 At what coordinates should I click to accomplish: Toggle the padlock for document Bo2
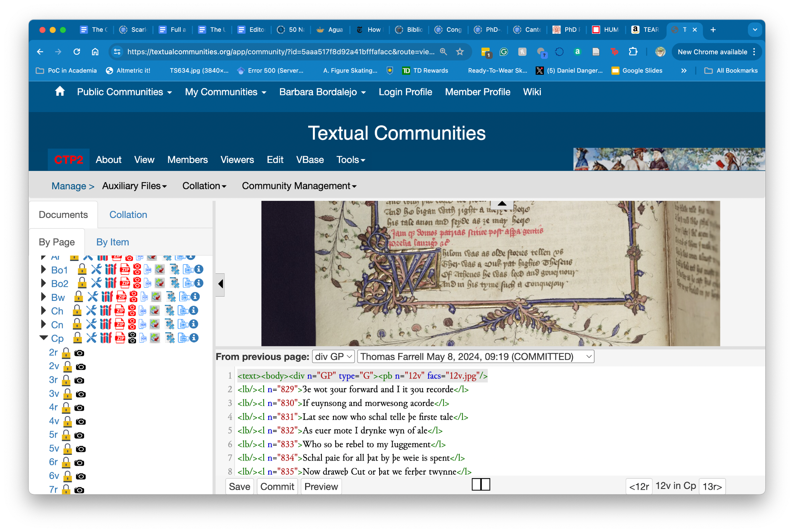(x=82, y=283)
